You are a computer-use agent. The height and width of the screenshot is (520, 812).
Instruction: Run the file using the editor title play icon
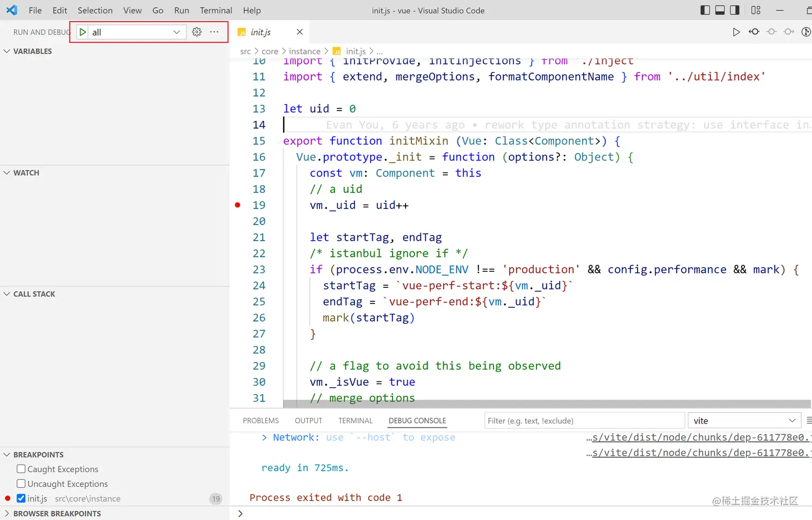[736, 32]
